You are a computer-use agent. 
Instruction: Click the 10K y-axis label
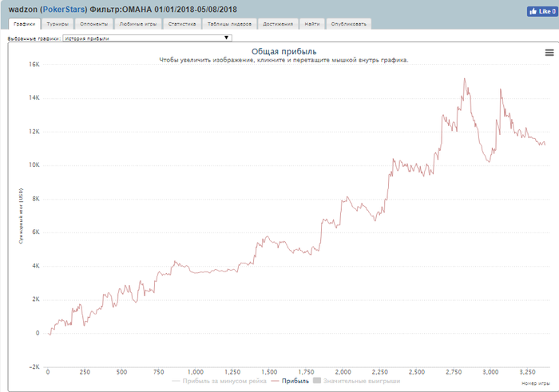34,165
